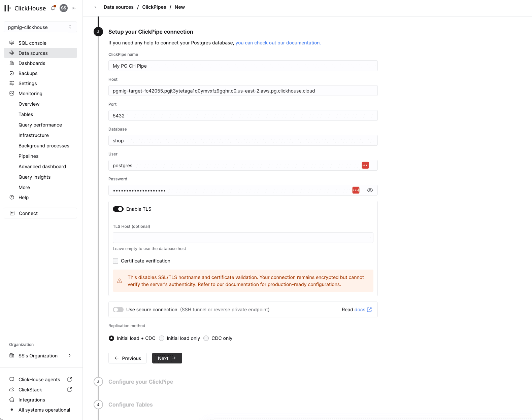Open Monitoring Overview
This screenshot has width=532, height=420.
(x=29, y=104)
